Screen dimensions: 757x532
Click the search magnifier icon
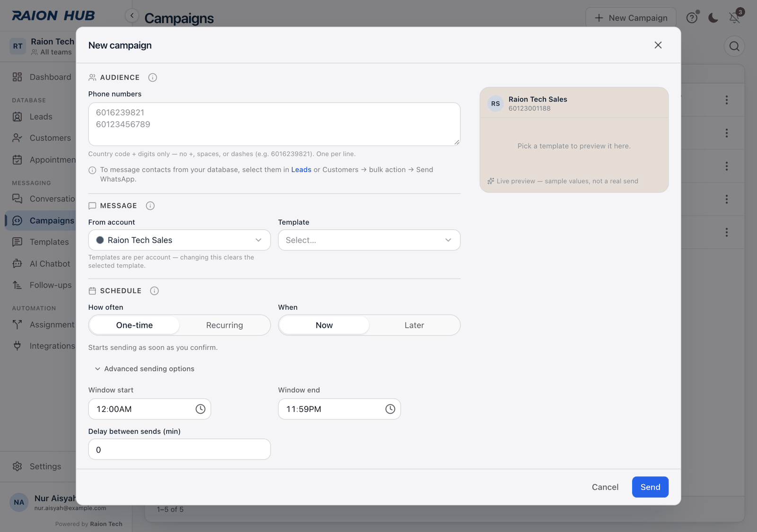coord(734,46)
